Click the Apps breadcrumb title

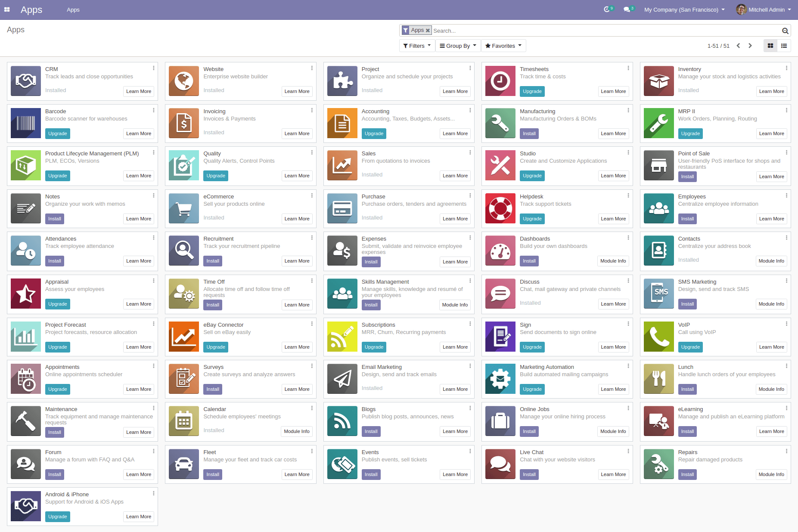click(16, 30)
